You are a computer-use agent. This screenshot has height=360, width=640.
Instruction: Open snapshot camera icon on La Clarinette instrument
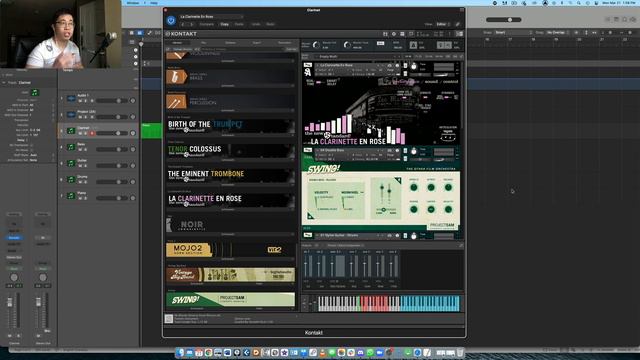(x=389, y=65)
